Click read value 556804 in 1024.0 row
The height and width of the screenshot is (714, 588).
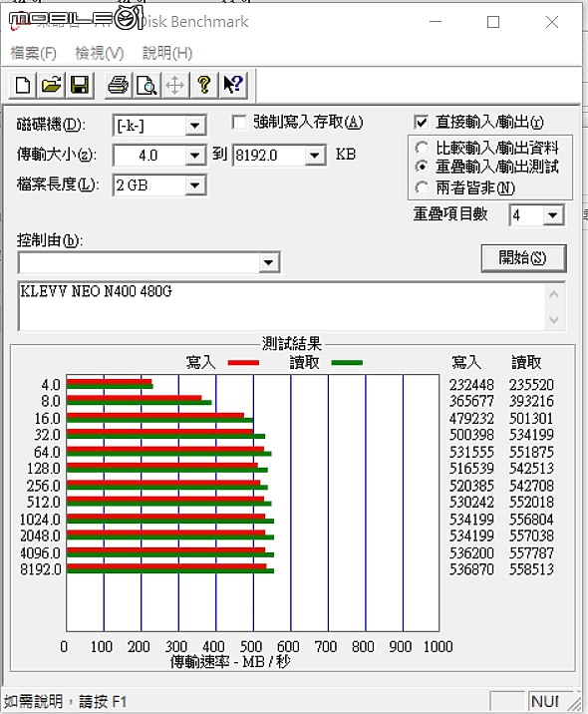[x=531, y=520]
